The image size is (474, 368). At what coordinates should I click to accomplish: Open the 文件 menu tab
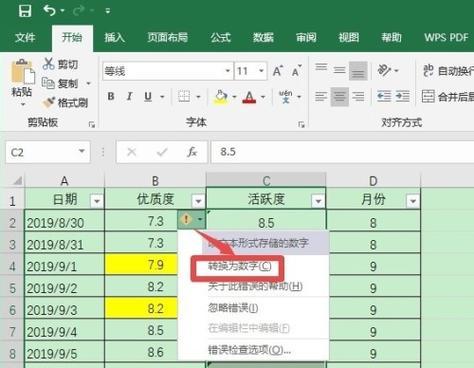coord(25,37)
